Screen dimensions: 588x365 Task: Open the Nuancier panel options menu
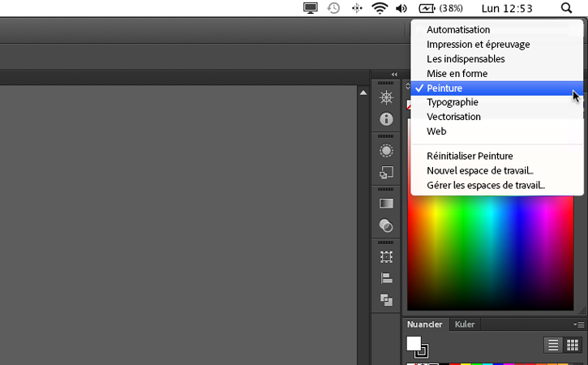coord(579,324)
